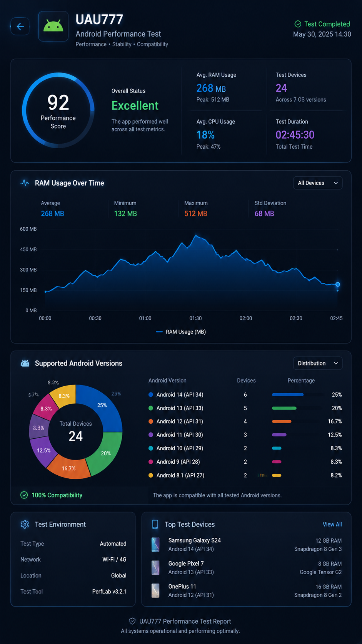
Task: Click the 100% Compatibility checkmark icon
Action: coord(24,495)
